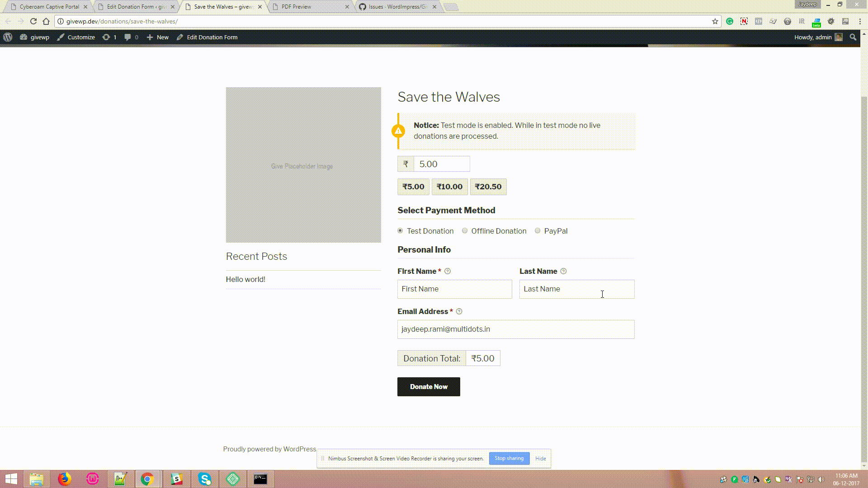Viewport: 868px width, 488px height.
Task: Open the Howdy, admin account menu
Action: 818,38
